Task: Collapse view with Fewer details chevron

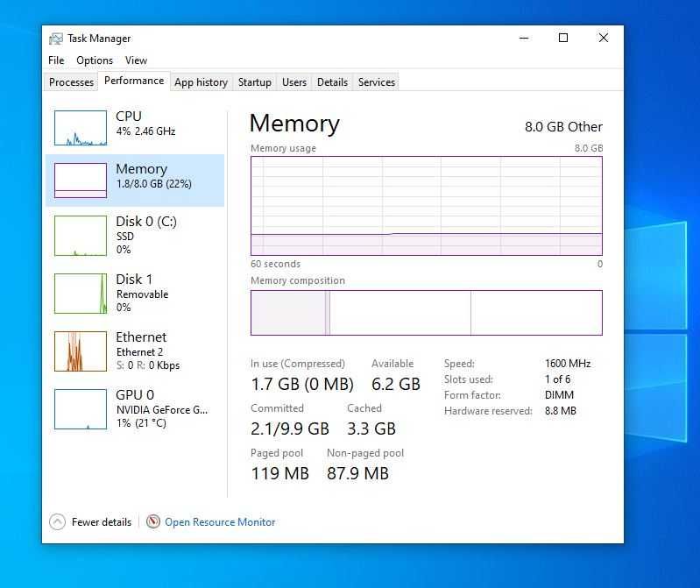Action: pyautogui.click(x=58, y=522)
